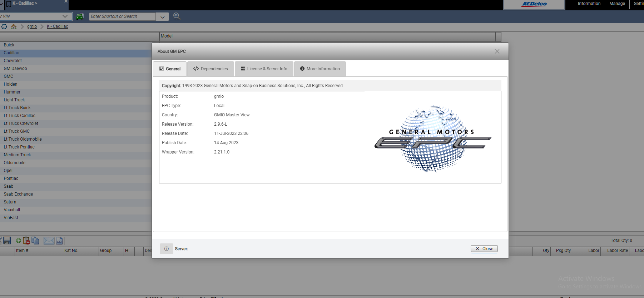Select Cadillac in the make list

[76, 53]
